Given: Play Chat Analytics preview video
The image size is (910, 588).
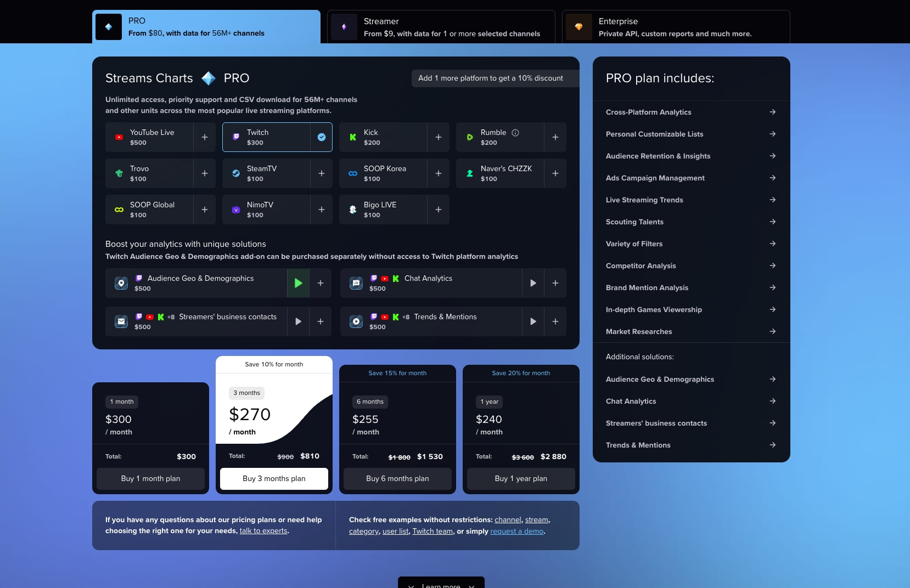Looking at the screenshot, I should coord(533,283).
